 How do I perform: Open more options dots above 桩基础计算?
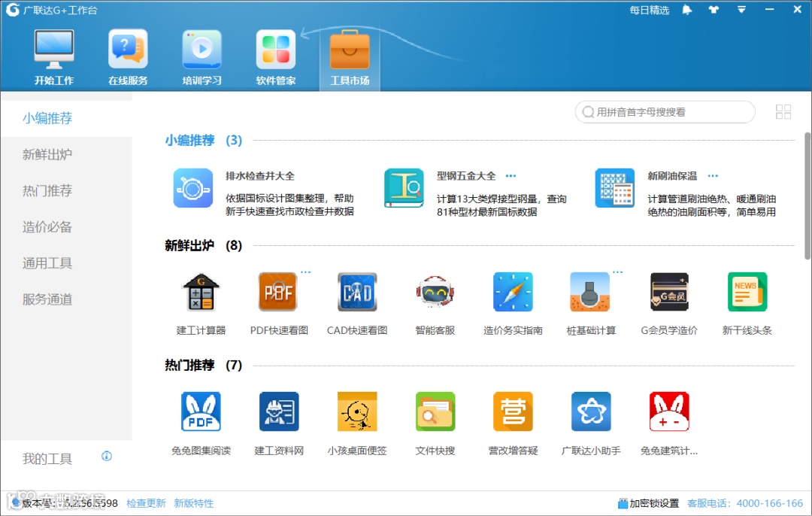click(618, 272)
